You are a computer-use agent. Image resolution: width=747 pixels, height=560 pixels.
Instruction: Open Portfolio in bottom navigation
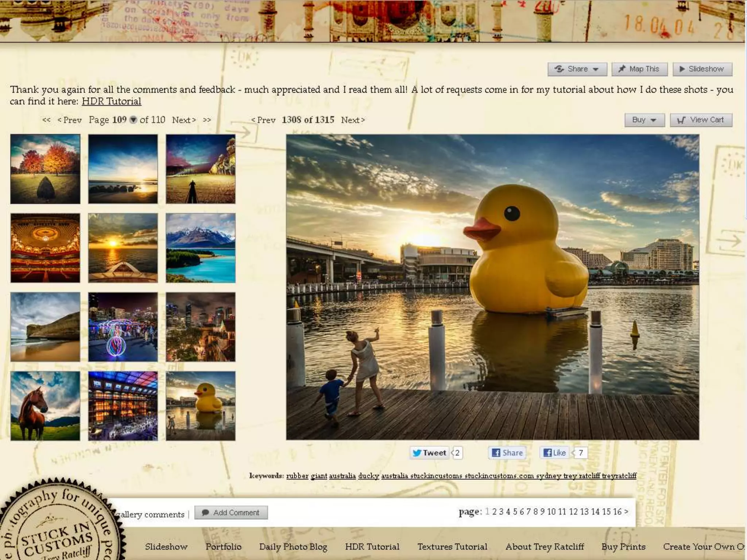(x=223, y=547)
